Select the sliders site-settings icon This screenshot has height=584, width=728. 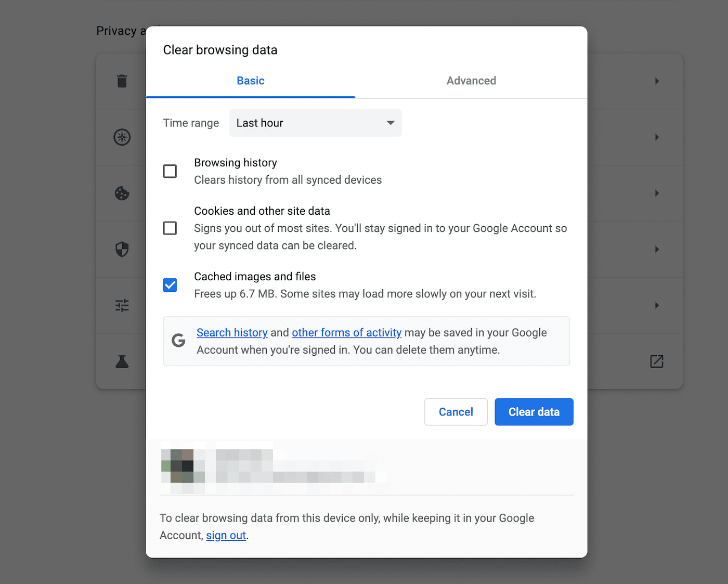coord(121,306)
